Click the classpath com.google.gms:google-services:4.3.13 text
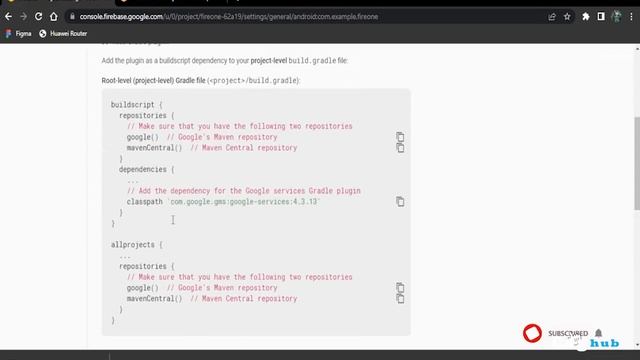 click(x=223, y=202)
